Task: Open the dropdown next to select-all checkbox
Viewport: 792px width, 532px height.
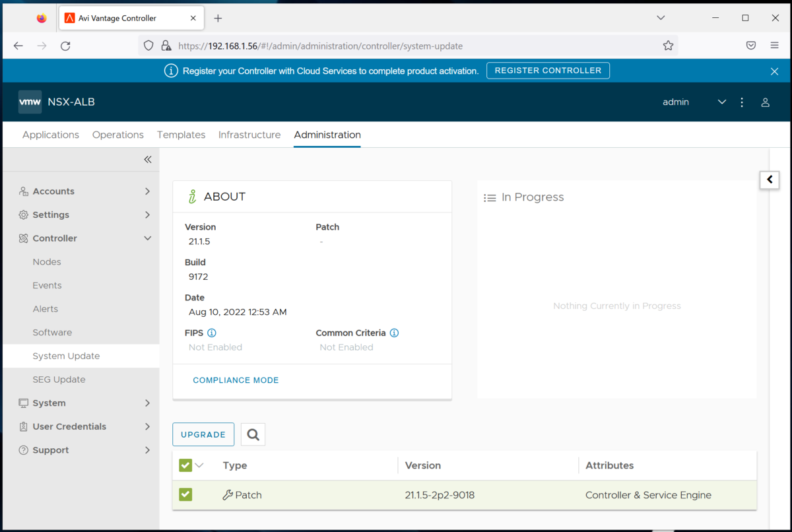Action: 199,465
